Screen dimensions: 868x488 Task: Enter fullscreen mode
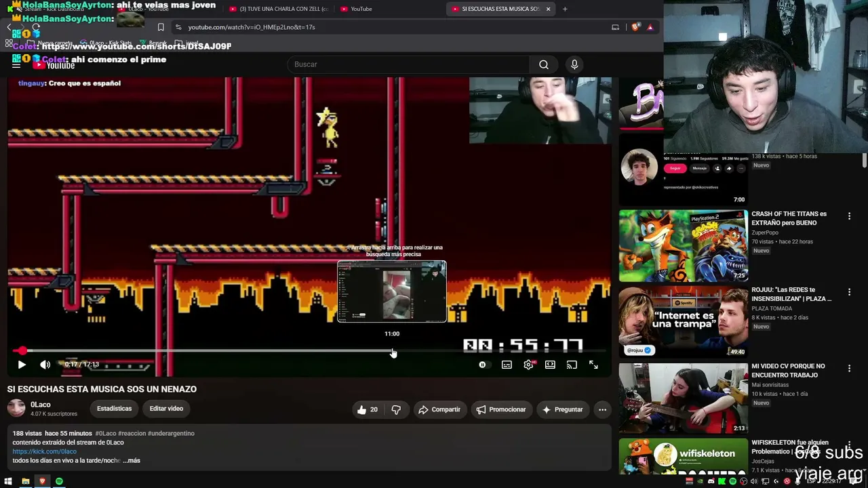[593, 365]
